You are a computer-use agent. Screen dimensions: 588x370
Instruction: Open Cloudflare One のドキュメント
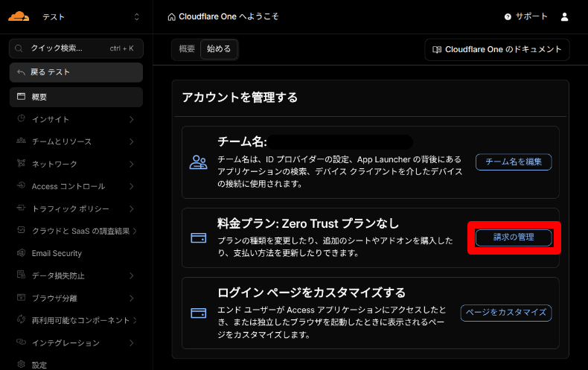[x=497, y=50]
